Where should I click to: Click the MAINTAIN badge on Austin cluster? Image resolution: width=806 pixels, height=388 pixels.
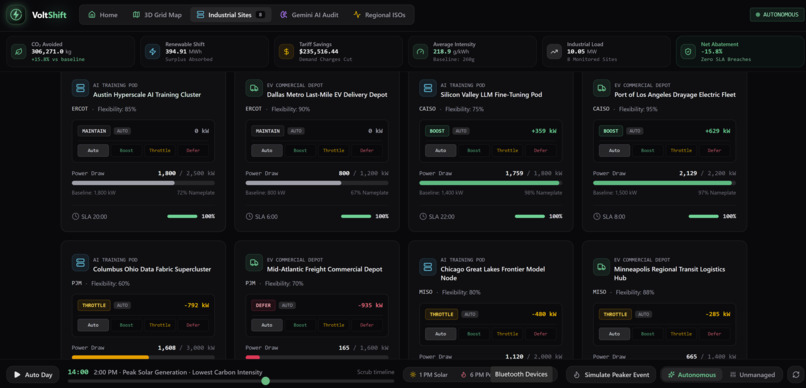click(x=94, y=131)
